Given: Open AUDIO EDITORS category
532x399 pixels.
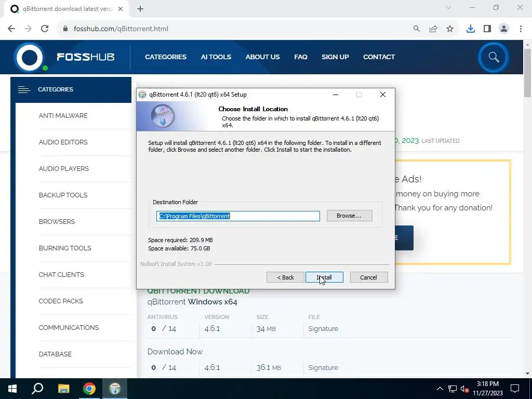Looking at the screenshot, I should pos(63,142).
